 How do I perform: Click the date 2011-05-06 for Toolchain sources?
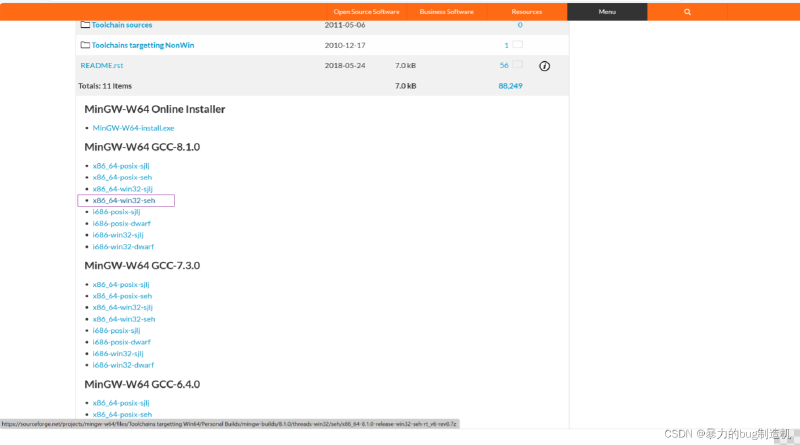click(x=345, y=24)
